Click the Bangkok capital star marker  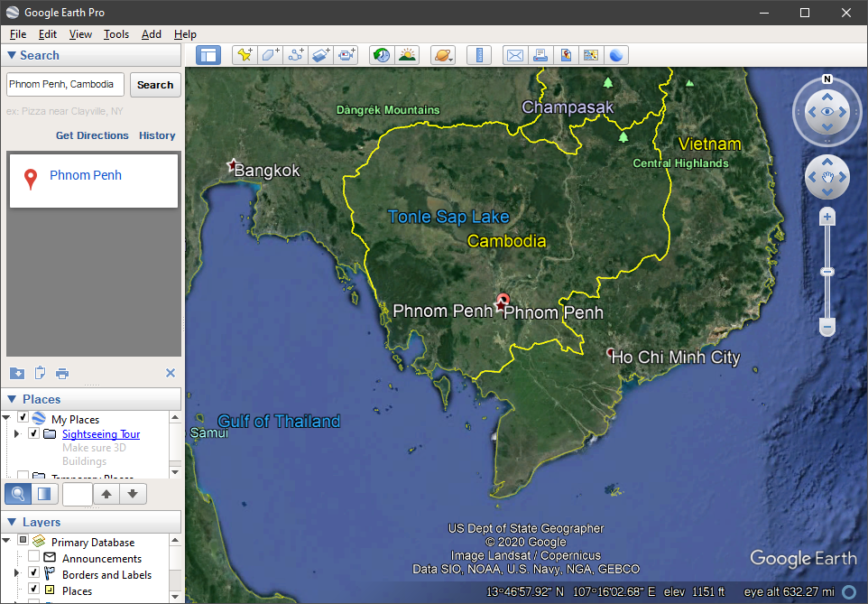[232, 165]
